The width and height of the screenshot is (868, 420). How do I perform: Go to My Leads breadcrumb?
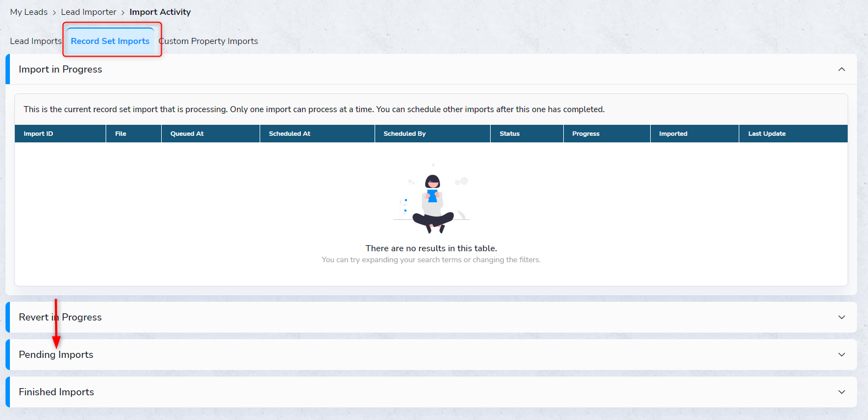coord(29,12)
